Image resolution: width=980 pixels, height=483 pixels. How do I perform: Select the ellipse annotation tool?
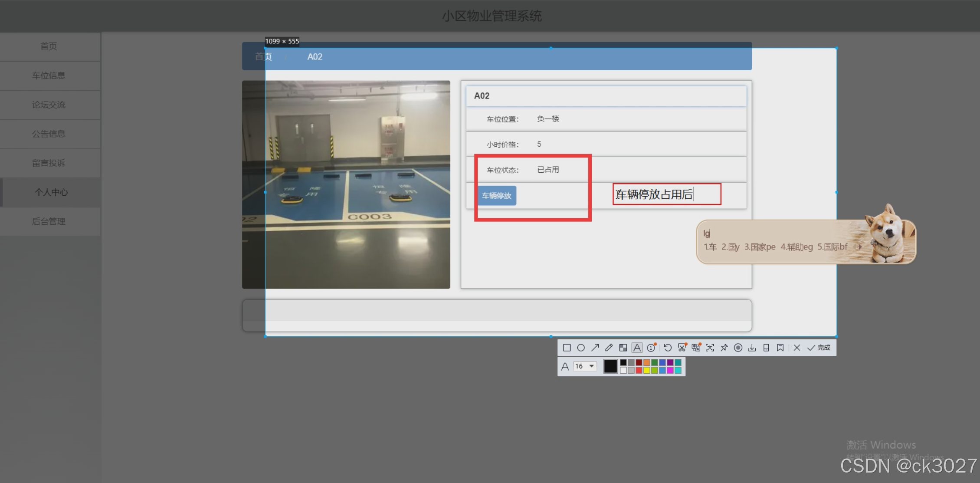pos(581,348)
